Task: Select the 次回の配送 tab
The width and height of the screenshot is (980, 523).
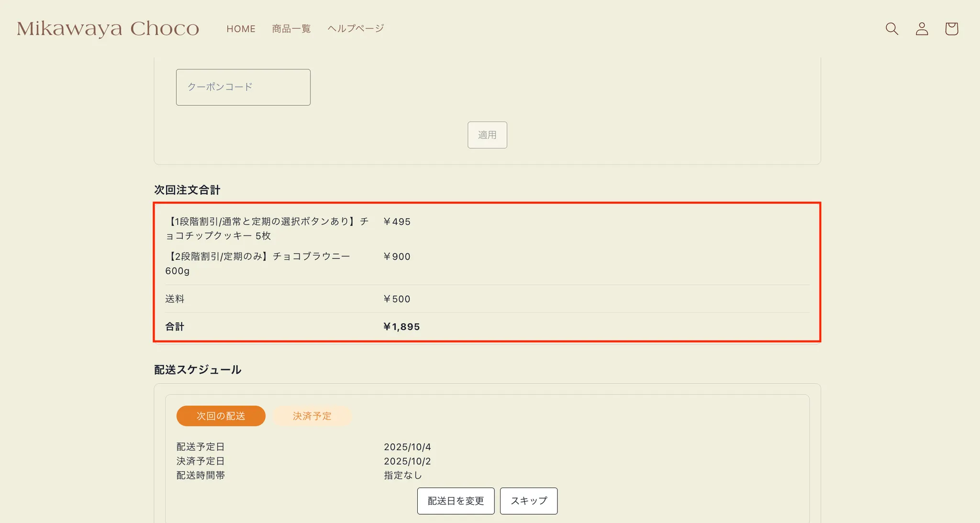Action: (221, 416)
